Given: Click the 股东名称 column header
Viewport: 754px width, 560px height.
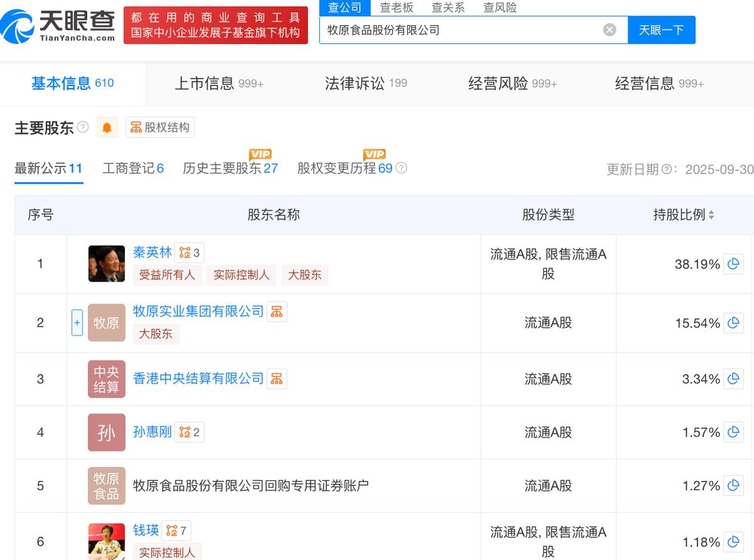Looking at the screenshot, I should (273, 215).
